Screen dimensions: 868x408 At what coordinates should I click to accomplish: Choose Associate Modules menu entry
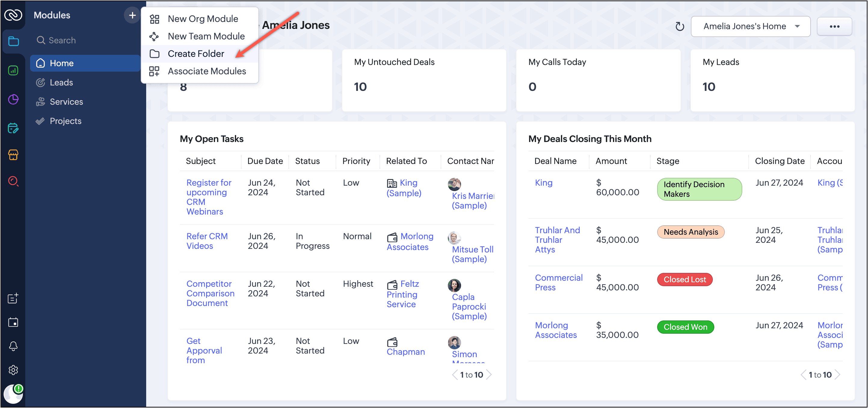(x=207, y=71)
